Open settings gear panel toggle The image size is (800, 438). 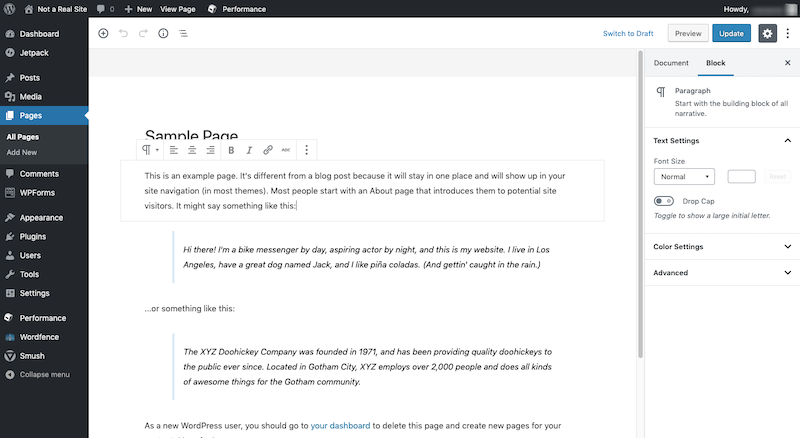point(767,33)
